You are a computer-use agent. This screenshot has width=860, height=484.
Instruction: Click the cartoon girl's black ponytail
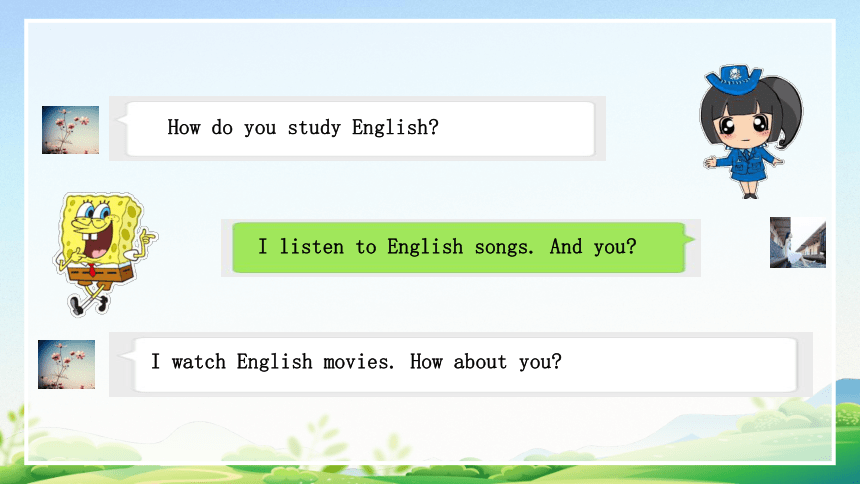(785, 110)
